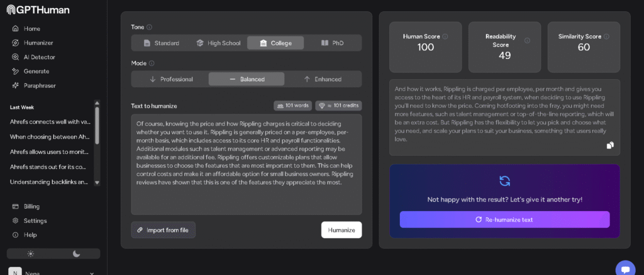Click the Tone info icon
Image resolution: width=644 pixels, height=275 pixels.
click(149, 28)
